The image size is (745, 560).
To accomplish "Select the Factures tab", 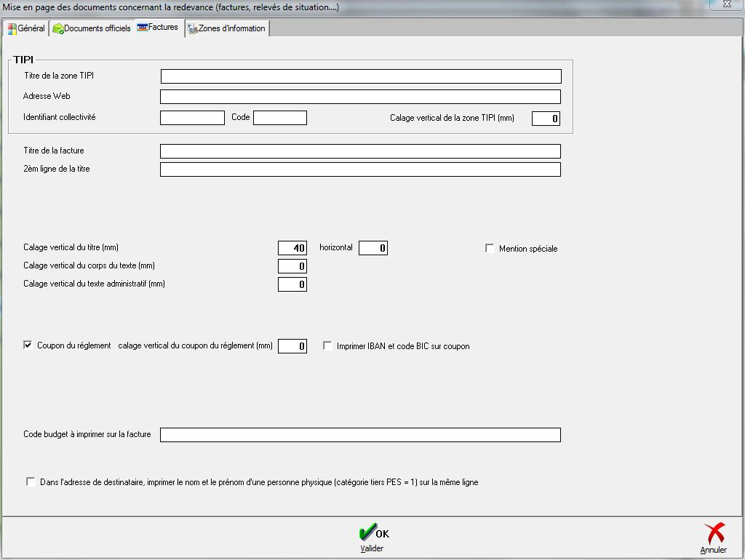I will [159, 28].
